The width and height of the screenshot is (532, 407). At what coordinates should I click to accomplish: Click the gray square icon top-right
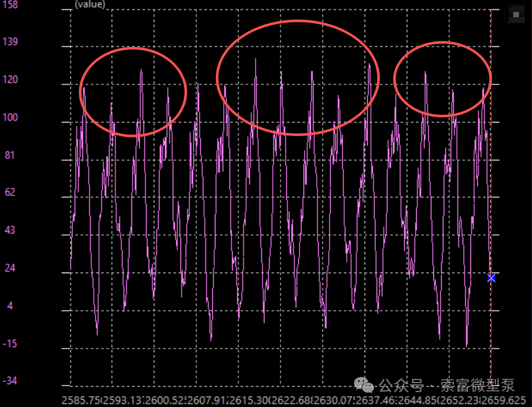[516, 15]
